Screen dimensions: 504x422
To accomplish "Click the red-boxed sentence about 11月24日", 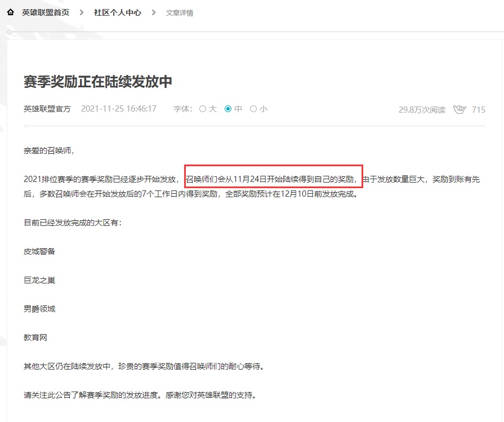I will pos(273,179).
